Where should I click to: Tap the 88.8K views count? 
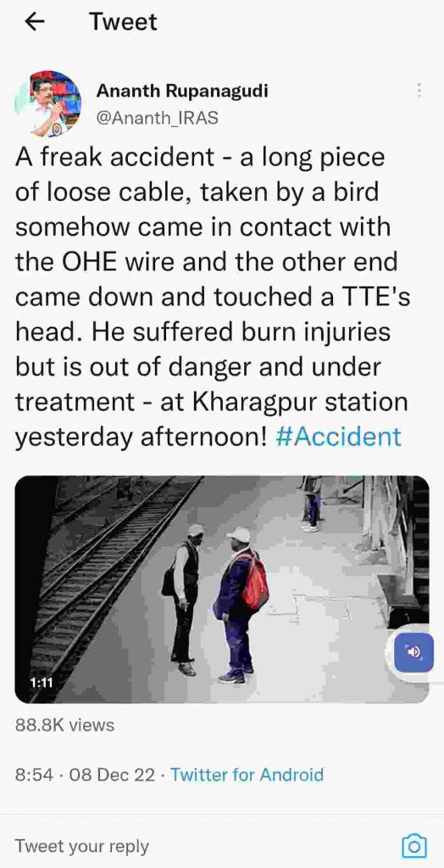pos(64,725)
